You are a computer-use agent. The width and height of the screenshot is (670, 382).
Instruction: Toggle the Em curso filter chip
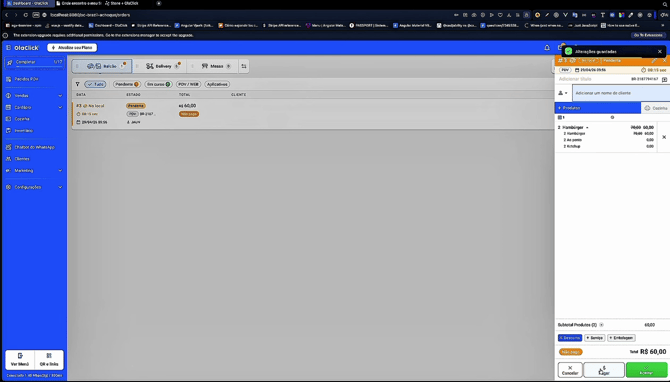point(159,84)
